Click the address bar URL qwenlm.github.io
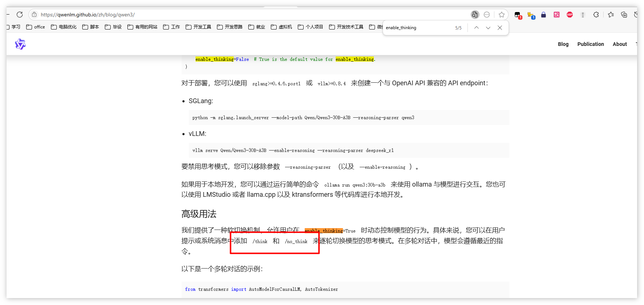The width and height of the screenshot is (644, 305). tap(88, 15)
